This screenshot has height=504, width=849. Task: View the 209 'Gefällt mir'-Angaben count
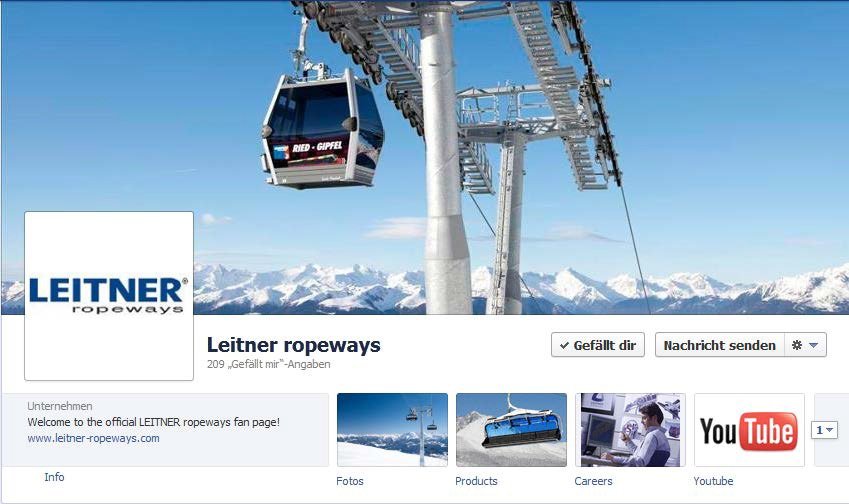269,364
